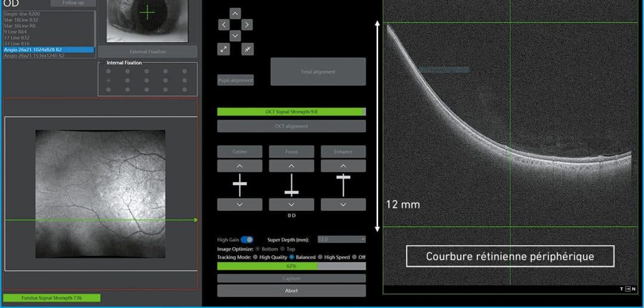Choose Single-line R200 scan pattern
Screen dimensions: 644x308
click(48, 14)
